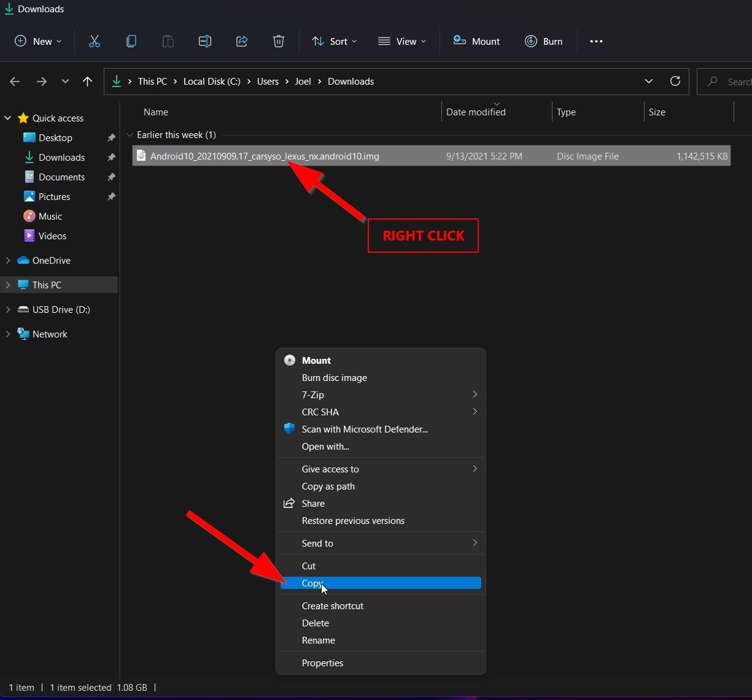752x700 pixels.
Task: Click the Cut scissors icon in toolbar
Action: coord(94,41)
